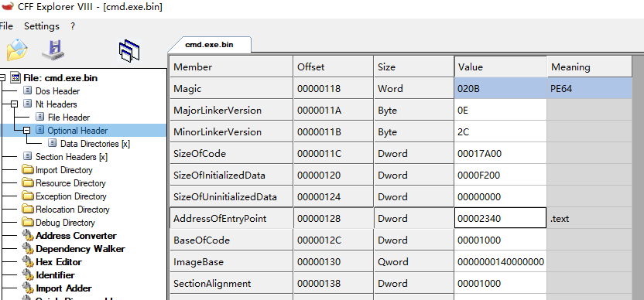Click the Exception Directory folder icon
The width and height of the screenshot is (644, 300).
tap(28, 196)
